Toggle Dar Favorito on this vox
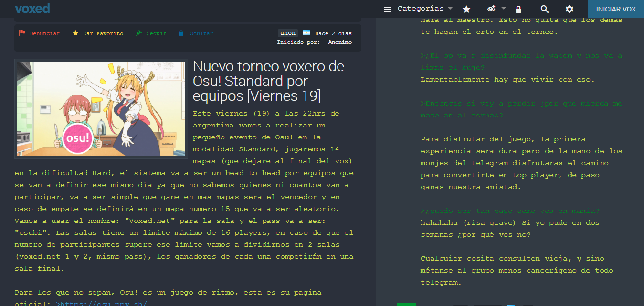Viewport: 644px width, 306px height. point(98,33)
